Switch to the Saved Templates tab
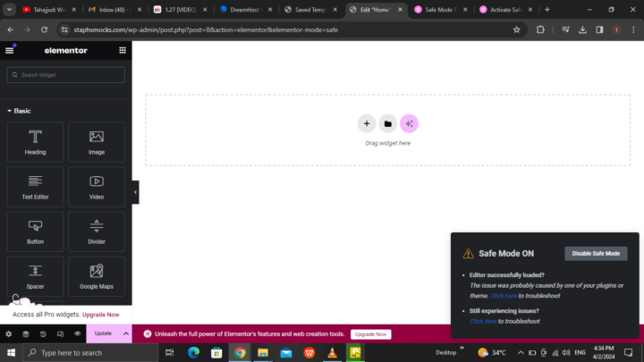The image size is (644, 362). point(310,10)
